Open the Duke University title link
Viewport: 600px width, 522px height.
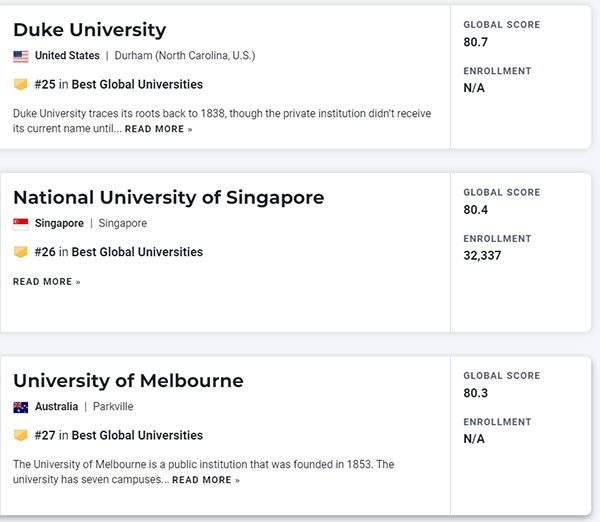coord(89,29)
